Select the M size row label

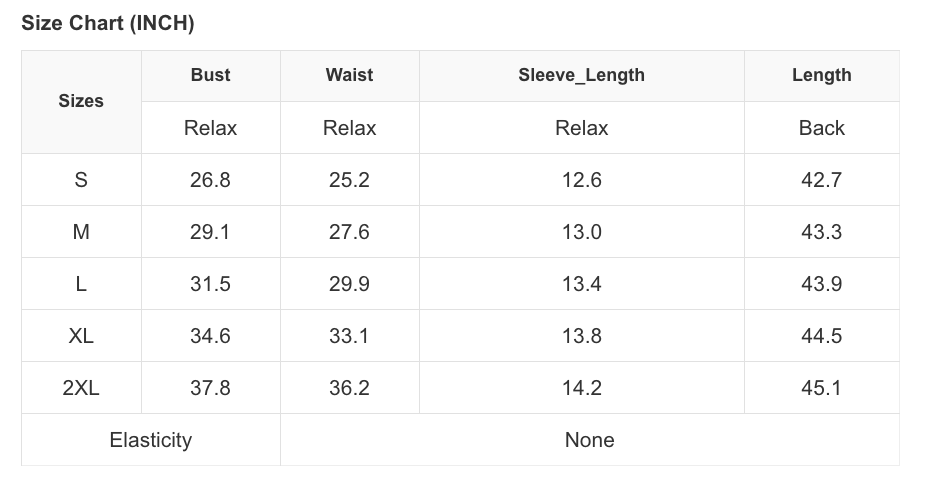coord(81,232)
